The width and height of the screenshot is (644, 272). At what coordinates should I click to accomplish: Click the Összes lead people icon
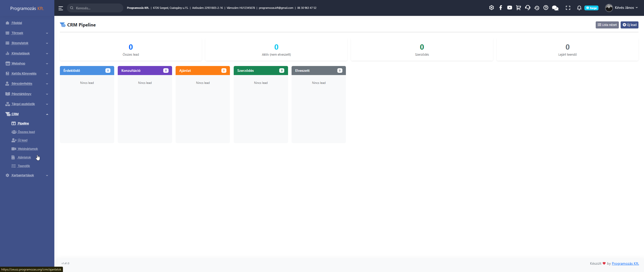click(x=14, y=132)
